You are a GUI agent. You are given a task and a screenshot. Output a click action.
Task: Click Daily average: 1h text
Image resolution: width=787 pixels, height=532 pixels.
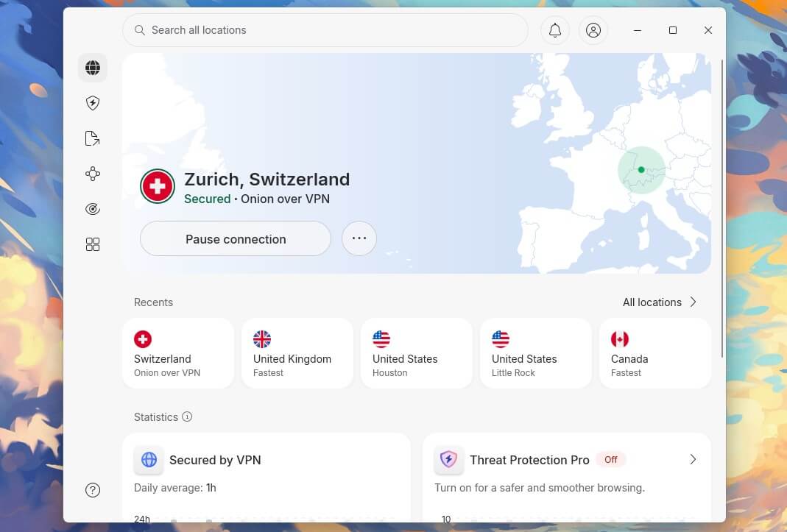point(174,488)
